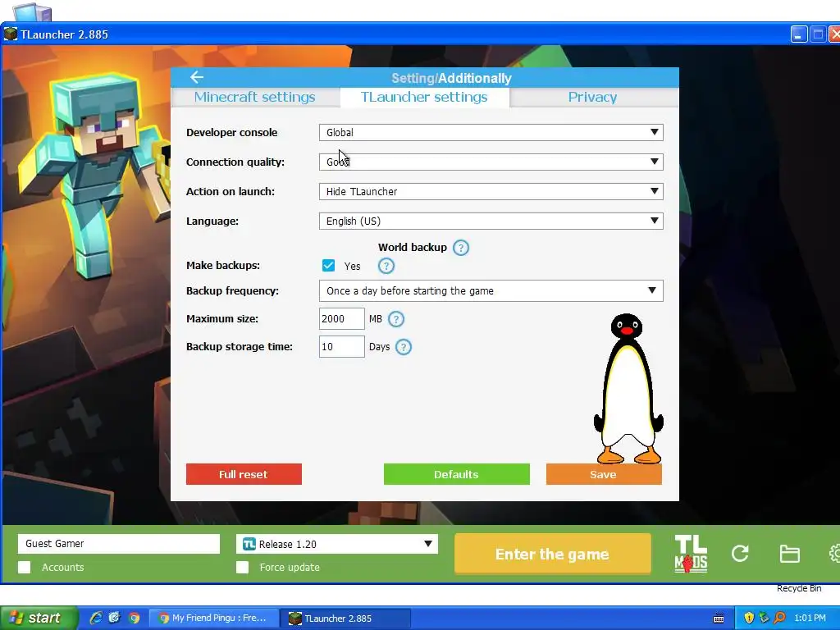The image size is (840, 630).
Task: Go back using the settings arrow
Action: coord(197,77)
